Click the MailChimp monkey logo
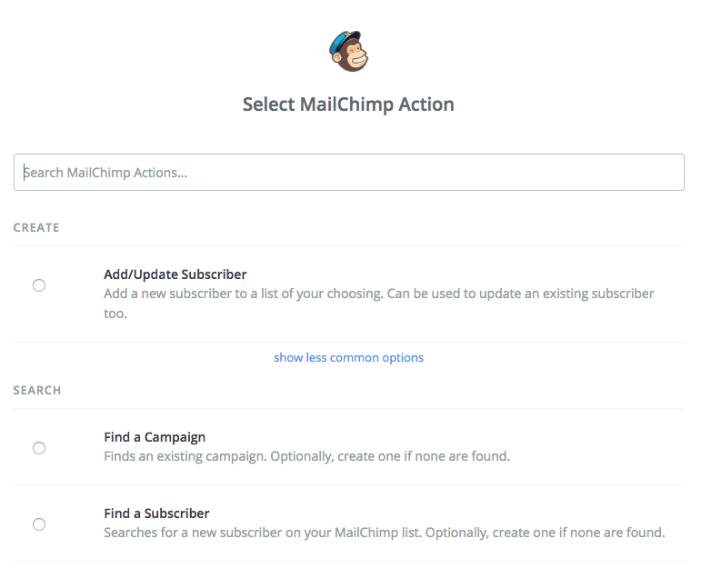This screenshot has height=588, width=701. (x=349, y=53)
